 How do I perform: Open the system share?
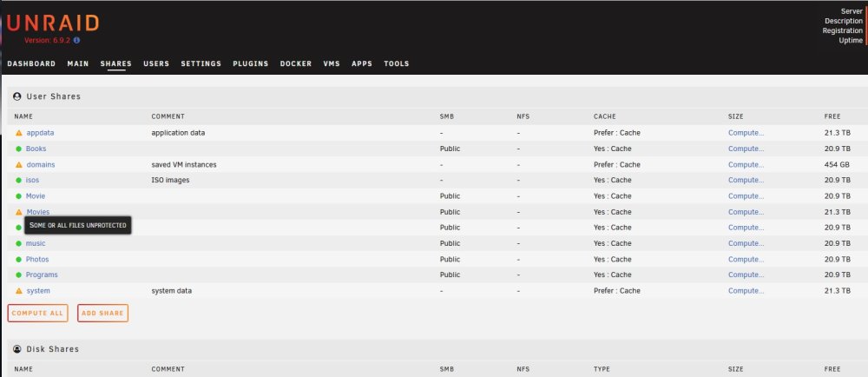tap(38, 291)
